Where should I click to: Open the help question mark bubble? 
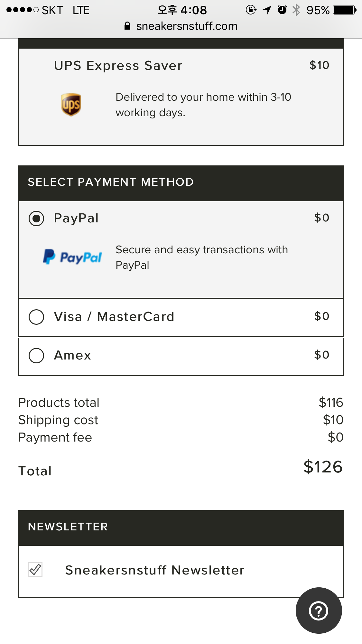319,611
